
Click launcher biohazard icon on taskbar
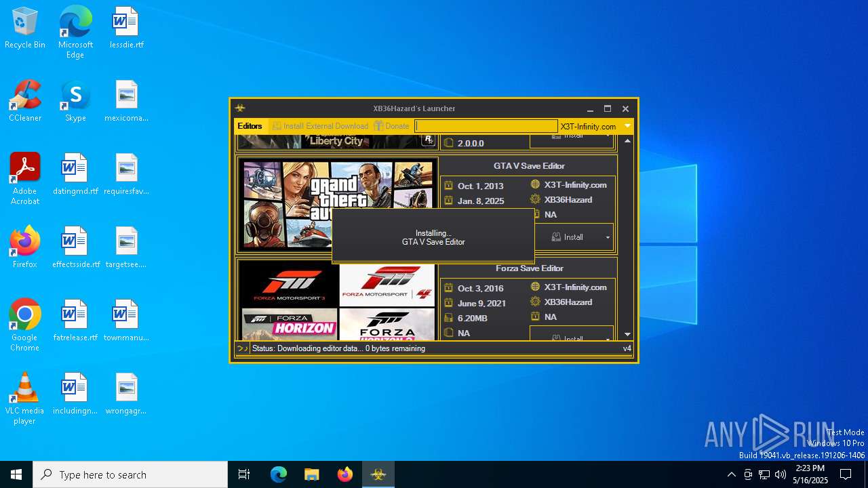click(378, 474)
